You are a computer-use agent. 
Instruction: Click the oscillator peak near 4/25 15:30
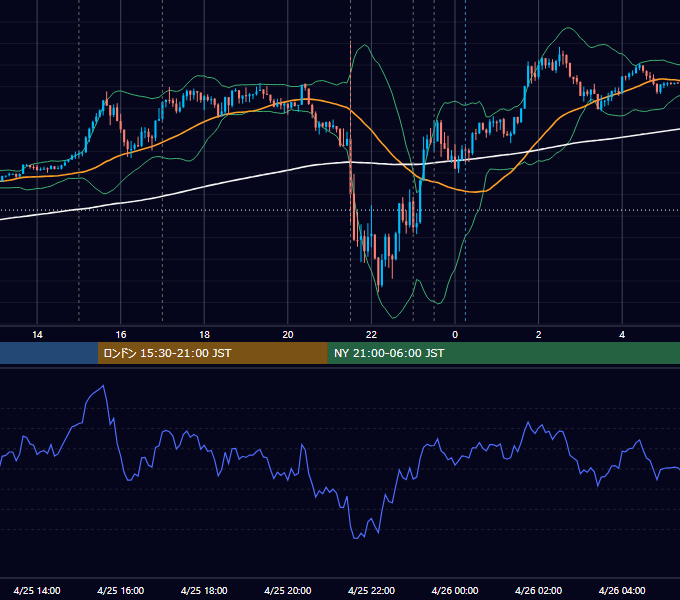coord(103,385)
